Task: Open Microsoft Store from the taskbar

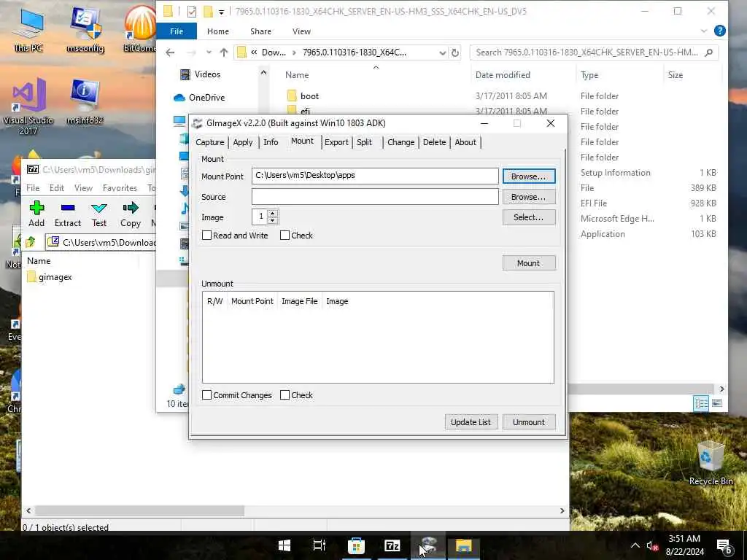Action: (x=356, y=545)
